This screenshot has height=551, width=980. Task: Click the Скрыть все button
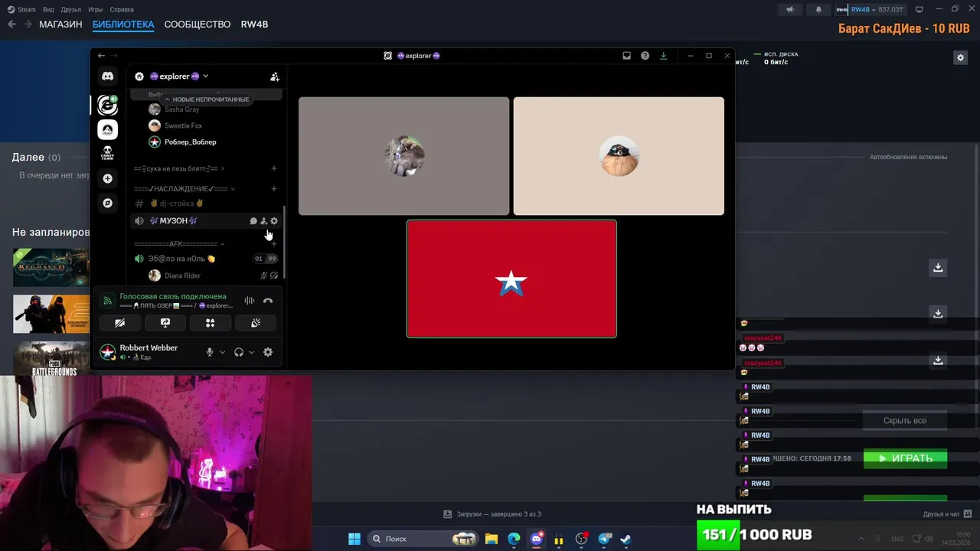(x=905, y=420)
